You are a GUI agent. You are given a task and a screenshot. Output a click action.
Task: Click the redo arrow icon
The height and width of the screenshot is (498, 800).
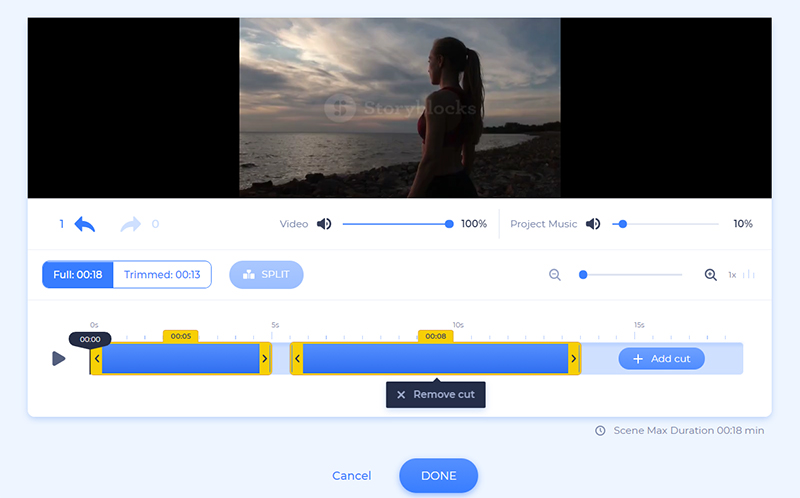pos(131,224)
